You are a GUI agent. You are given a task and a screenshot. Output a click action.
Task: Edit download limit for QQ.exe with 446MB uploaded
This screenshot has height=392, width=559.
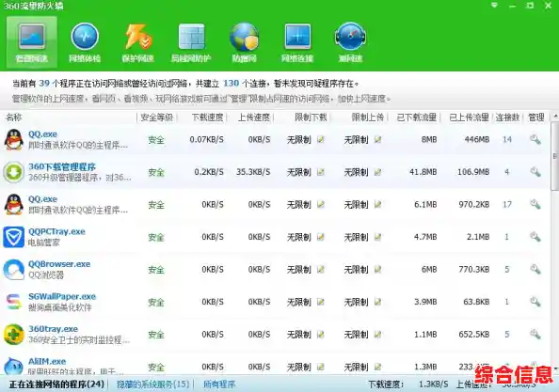point(321,139)
